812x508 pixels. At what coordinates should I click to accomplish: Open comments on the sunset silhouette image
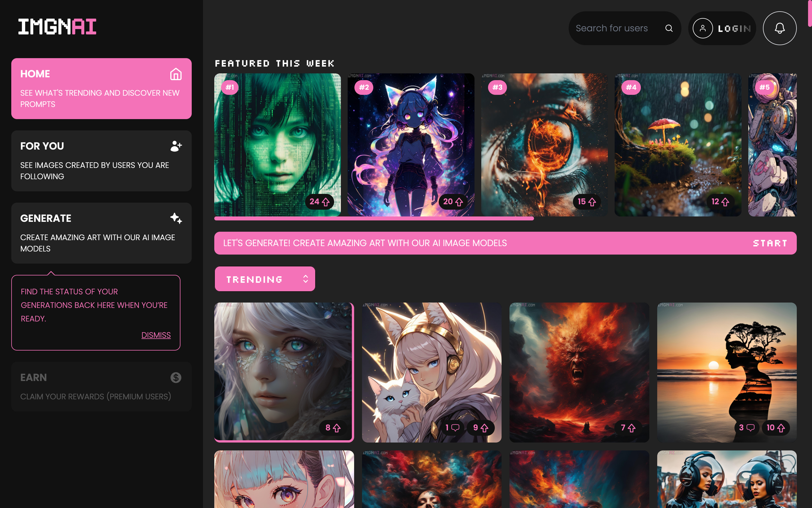point(747,428)
